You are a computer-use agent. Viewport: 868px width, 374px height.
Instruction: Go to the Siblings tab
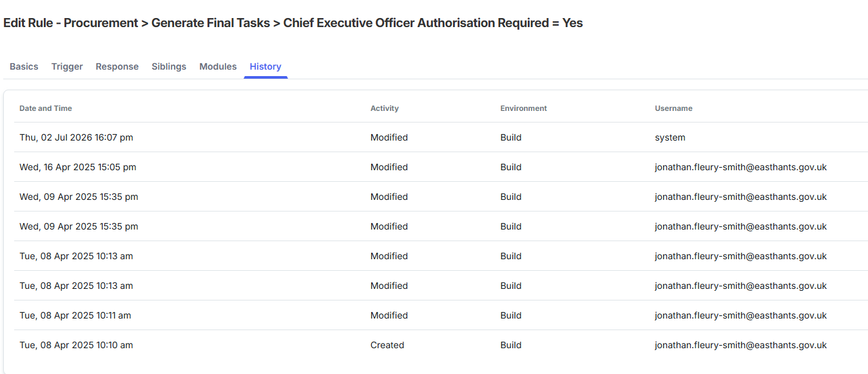pos(169,66)
